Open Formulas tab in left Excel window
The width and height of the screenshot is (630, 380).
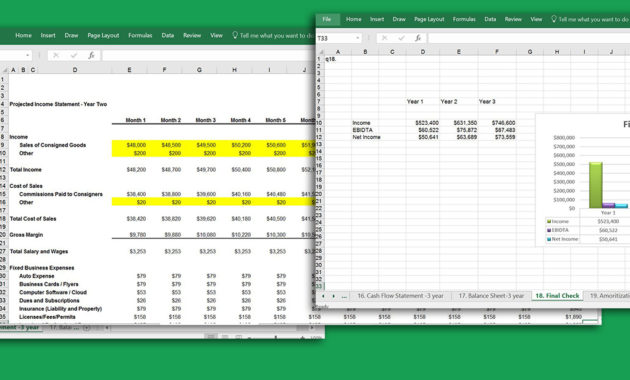coord(140,35)
